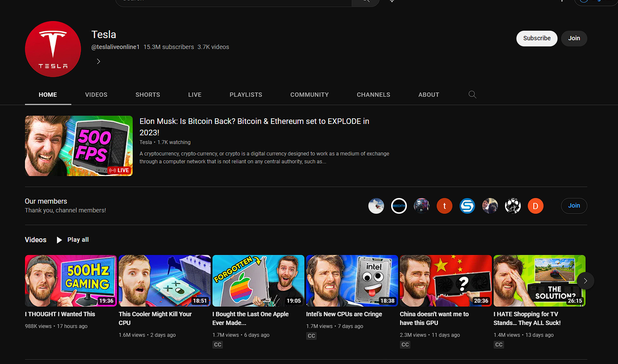This screenshot has height=364, width=618.
Task: Click the China flag GPU video thumbnail
Action: (446, 281)
